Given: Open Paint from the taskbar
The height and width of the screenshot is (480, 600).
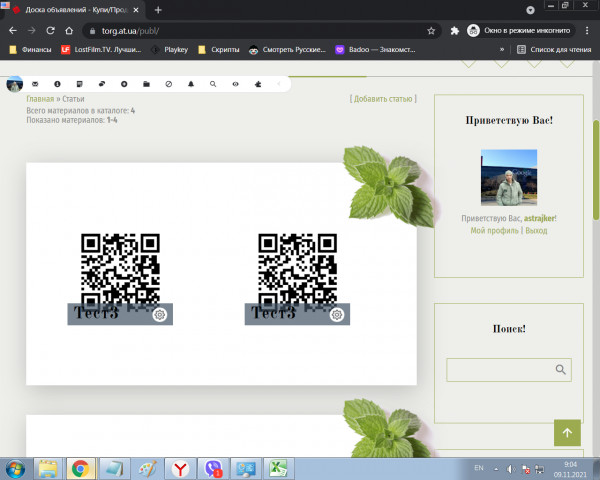Looking at the screenshot, I should click(148, 469).
